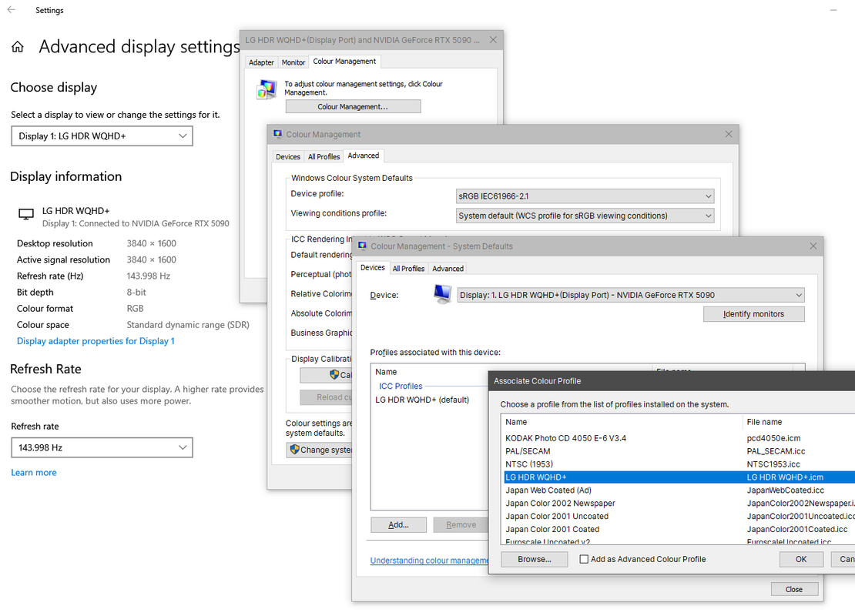
Task: Select Colour Management tab in properties dialog
Action: [x=344, y=61]
